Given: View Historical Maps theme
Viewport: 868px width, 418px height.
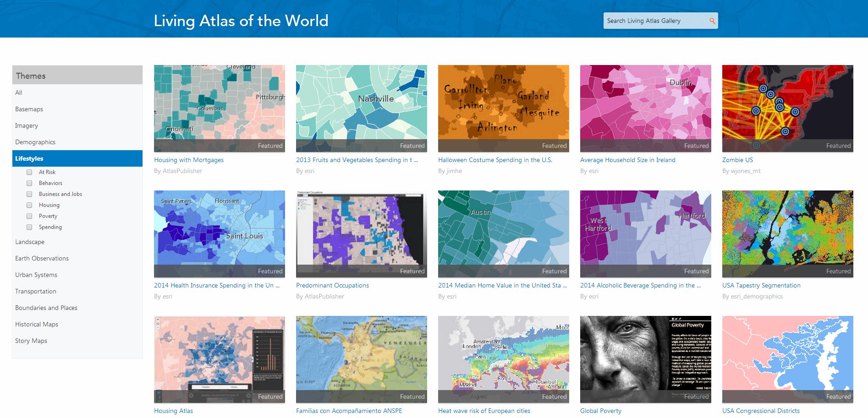Looking at the screenshot, I should pos(77,324).
